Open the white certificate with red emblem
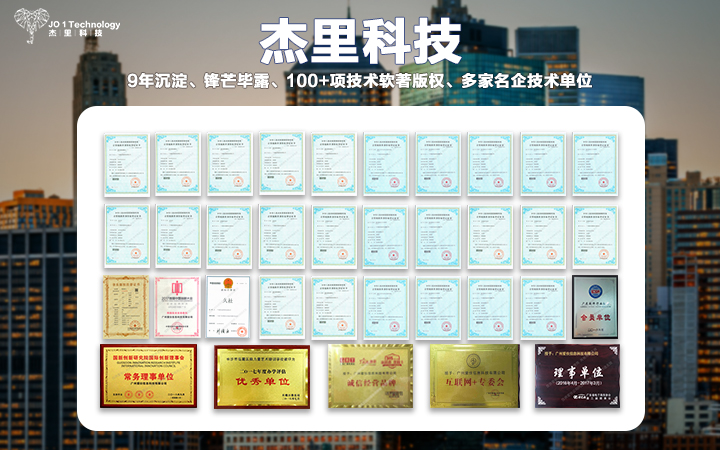 point(229,304)
